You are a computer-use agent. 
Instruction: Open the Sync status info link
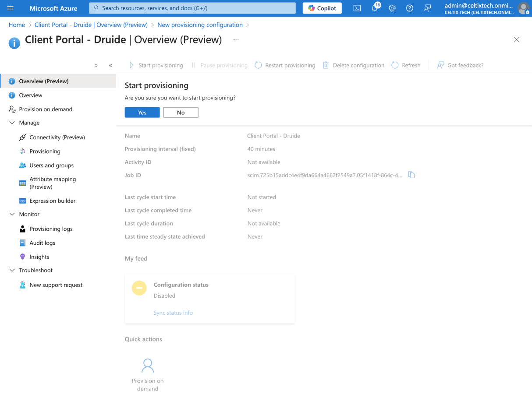tap(173, 313)
